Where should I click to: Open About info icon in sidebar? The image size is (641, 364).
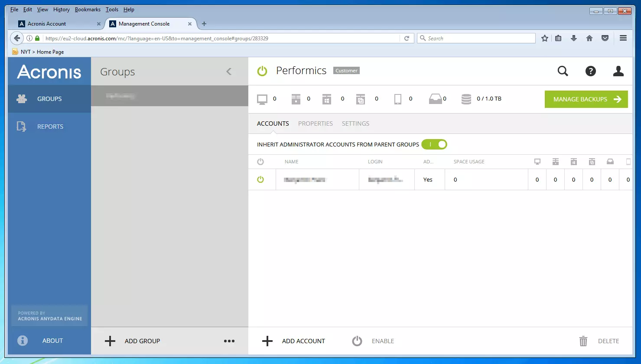pyautogui.click(x=23, y=341)
